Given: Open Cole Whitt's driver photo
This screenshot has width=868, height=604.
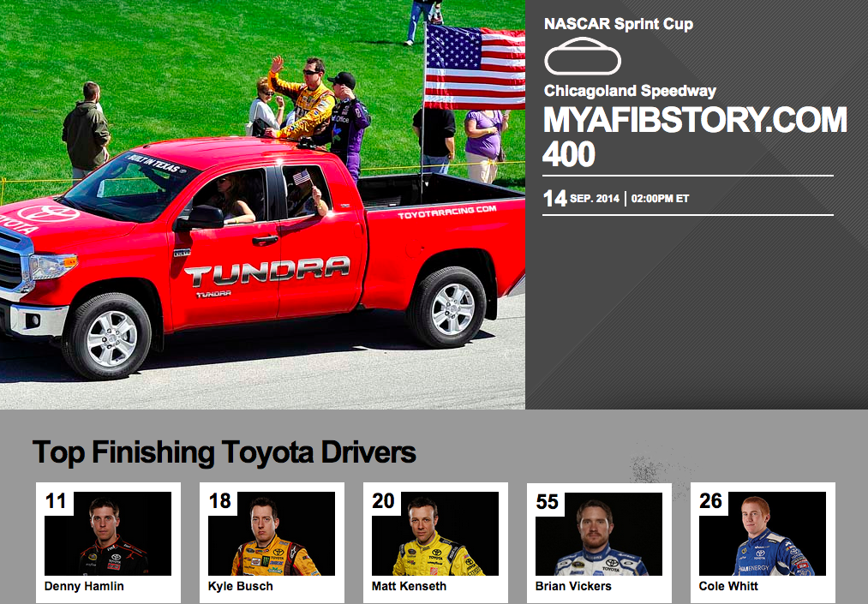Looking at the screenshot, I should [x=763, y=534].
